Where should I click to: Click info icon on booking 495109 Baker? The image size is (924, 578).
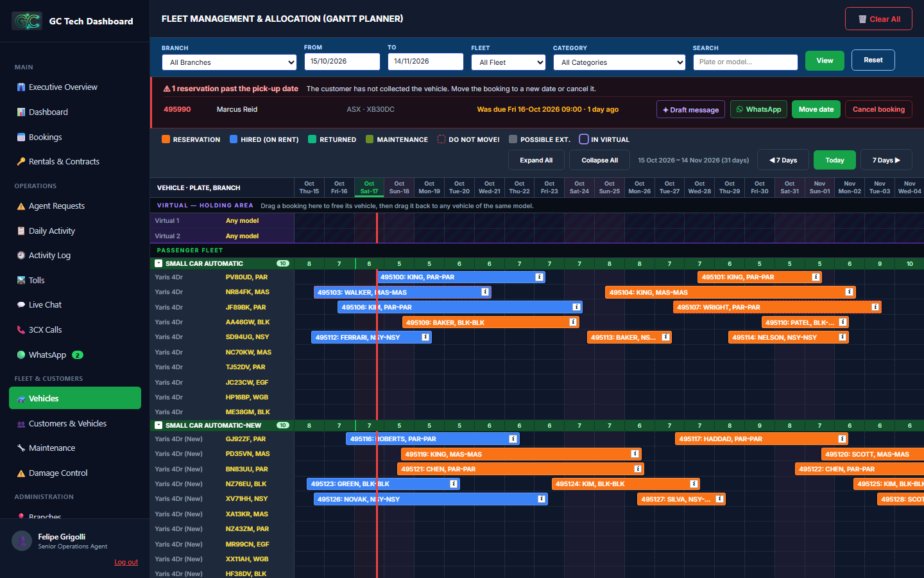click(x=573, y=322)
